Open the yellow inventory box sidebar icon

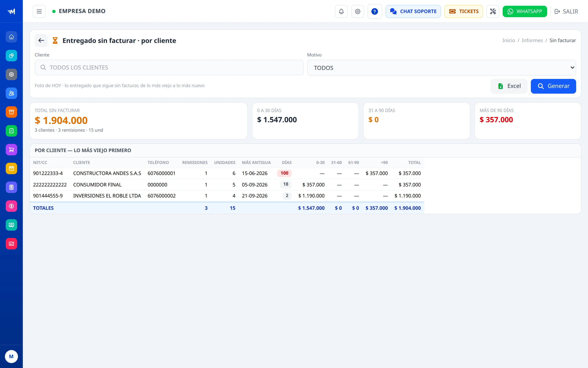pyautogui.click(x=11, y=168)
